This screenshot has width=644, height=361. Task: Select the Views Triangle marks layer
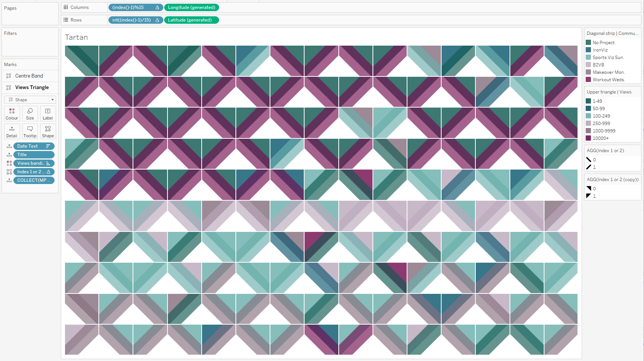pyautogui.click(x=30, y=88)
